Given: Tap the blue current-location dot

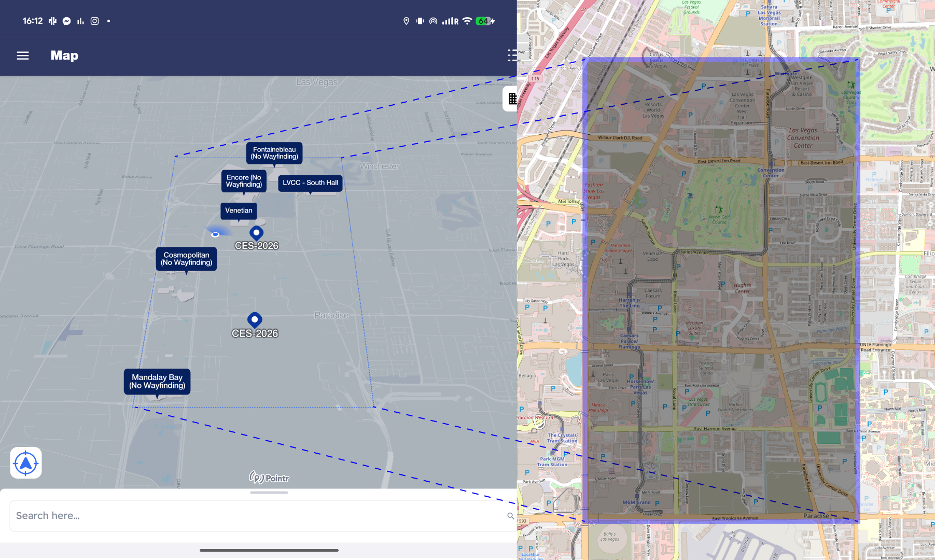Looking at the screenshot, I should (x=215, y=235).
